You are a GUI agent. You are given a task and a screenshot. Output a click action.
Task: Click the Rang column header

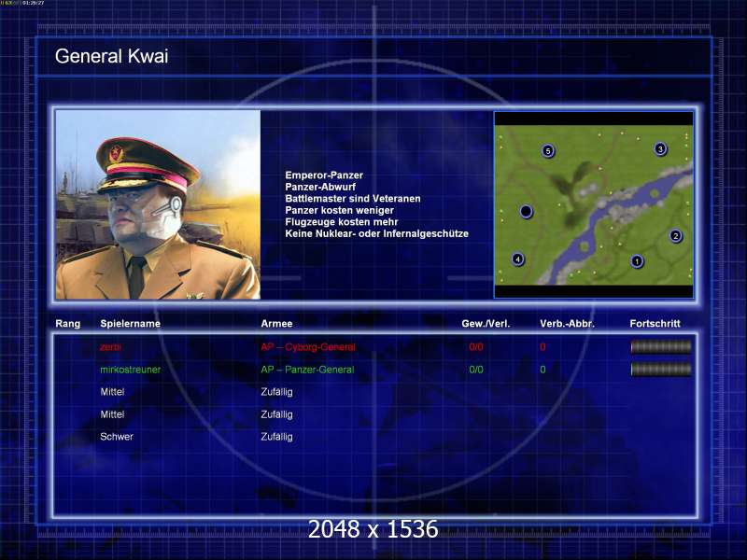pyautogui.click(x=67, y=324)
